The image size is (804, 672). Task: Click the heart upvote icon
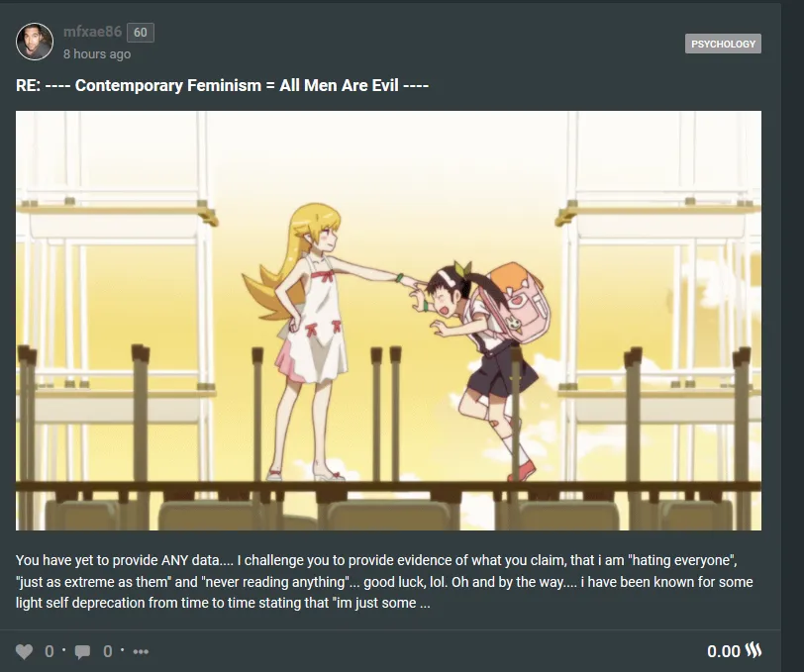(x=24, y=651)
